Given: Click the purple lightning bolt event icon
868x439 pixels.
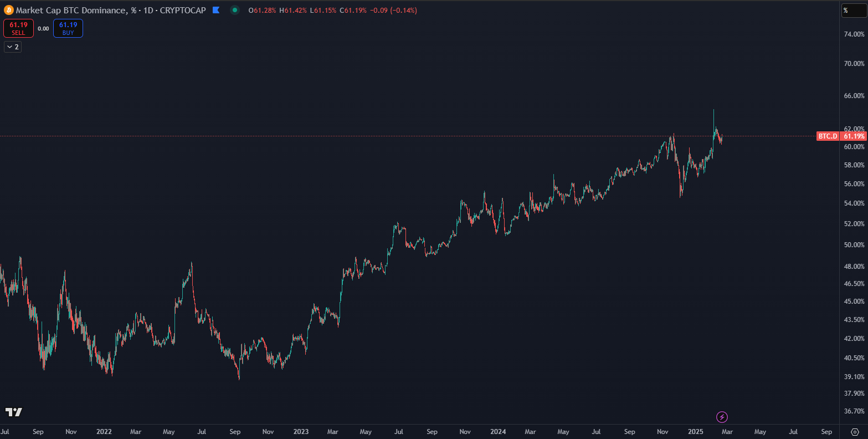Looking at the screenshot, I should [x=722, y=417].
